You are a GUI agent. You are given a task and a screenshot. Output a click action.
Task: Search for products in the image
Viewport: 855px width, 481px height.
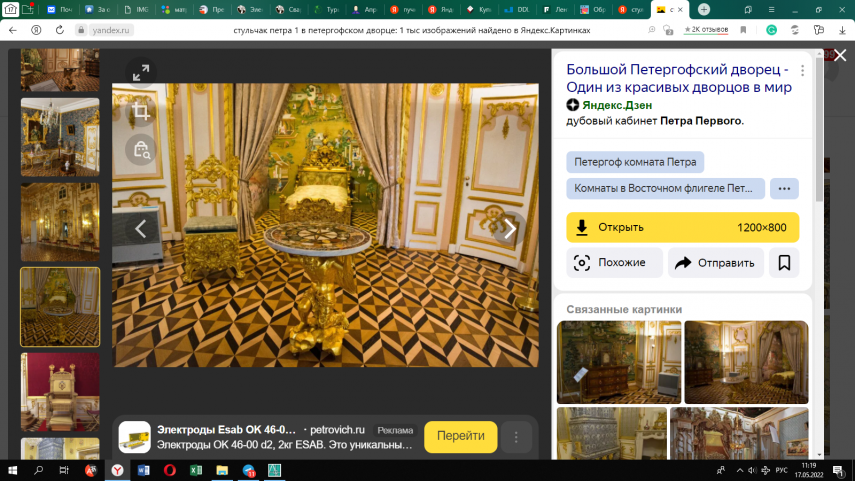pos(141,150)
